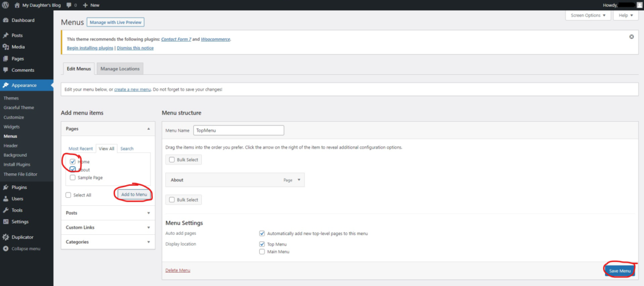Screen dimensions: 644x286
Task: Open the Media library icon
Action: point(6,47)
